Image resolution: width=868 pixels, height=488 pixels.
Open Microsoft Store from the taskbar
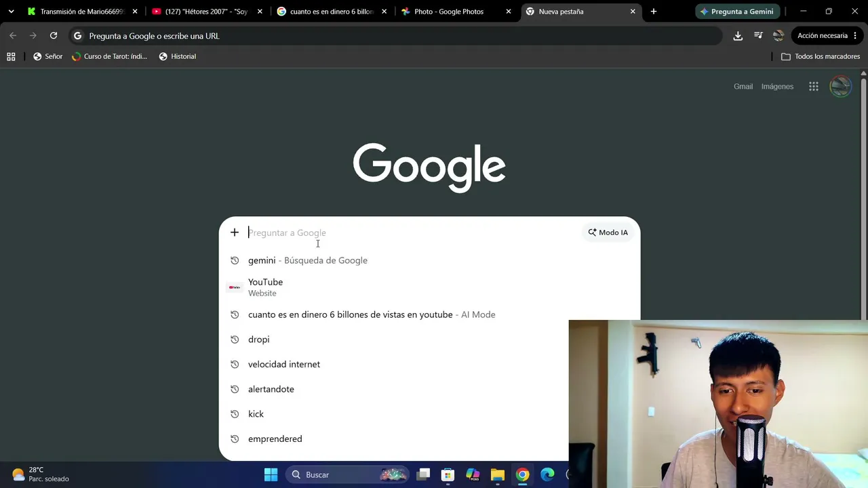(x=448, y=474)
